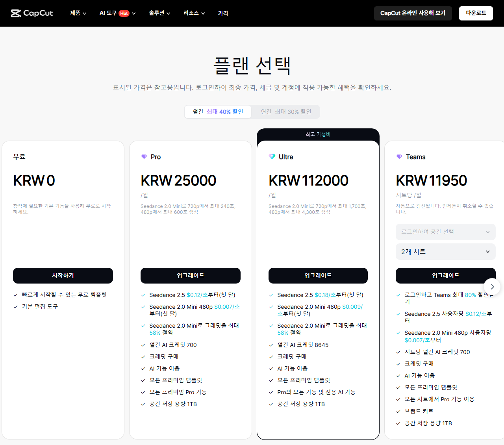Screen dimensions: 504x445
Task: Click 업그레이드 on the Pro plan
Action: pos(191,276)
